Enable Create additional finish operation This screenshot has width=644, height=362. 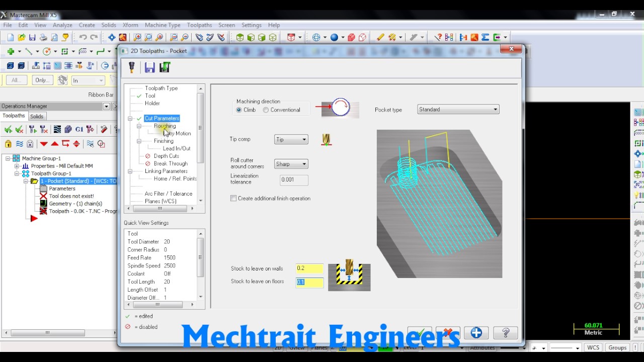pos(233,199)
